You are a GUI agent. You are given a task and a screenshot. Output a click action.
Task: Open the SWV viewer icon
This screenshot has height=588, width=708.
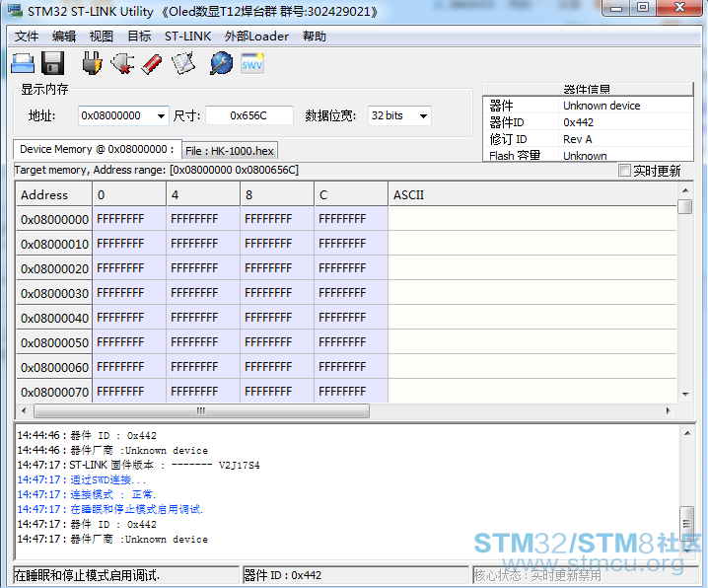click(x=252, y=63)
